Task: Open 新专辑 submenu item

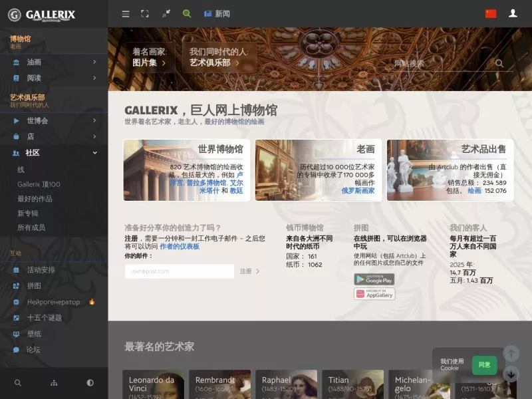Action: point(28,213)
